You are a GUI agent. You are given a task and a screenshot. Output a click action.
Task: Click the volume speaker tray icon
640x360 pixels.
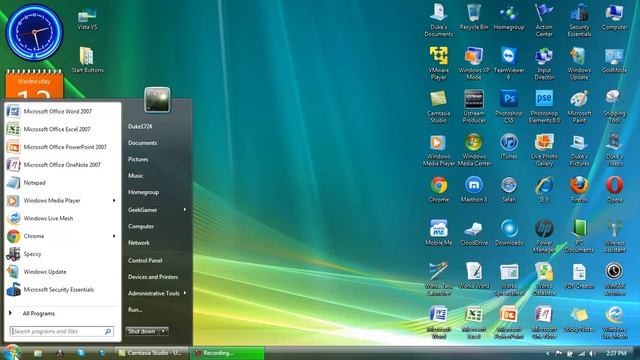tap(591, 353)
